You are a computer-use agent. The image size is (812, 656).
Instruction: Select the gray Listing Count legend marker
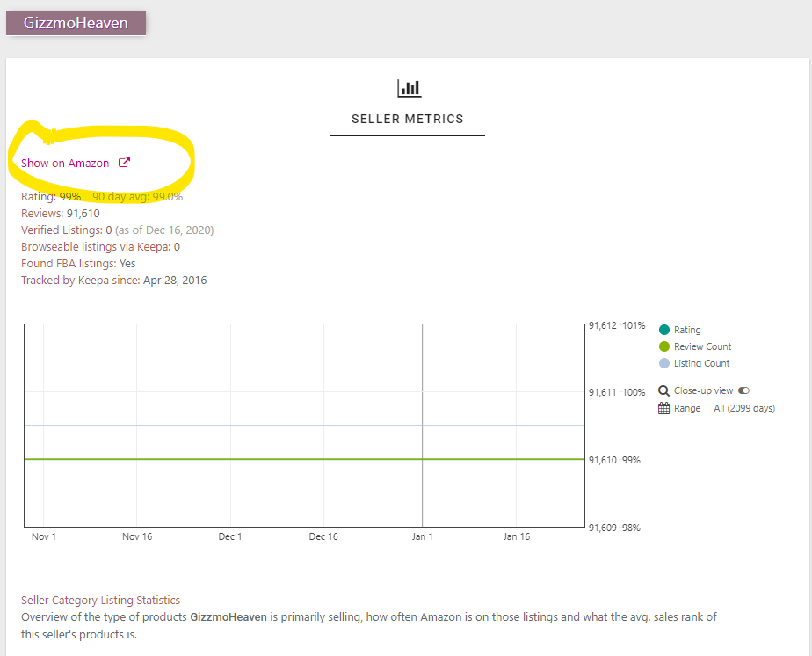pyautogui.click(x=663, y=364)
